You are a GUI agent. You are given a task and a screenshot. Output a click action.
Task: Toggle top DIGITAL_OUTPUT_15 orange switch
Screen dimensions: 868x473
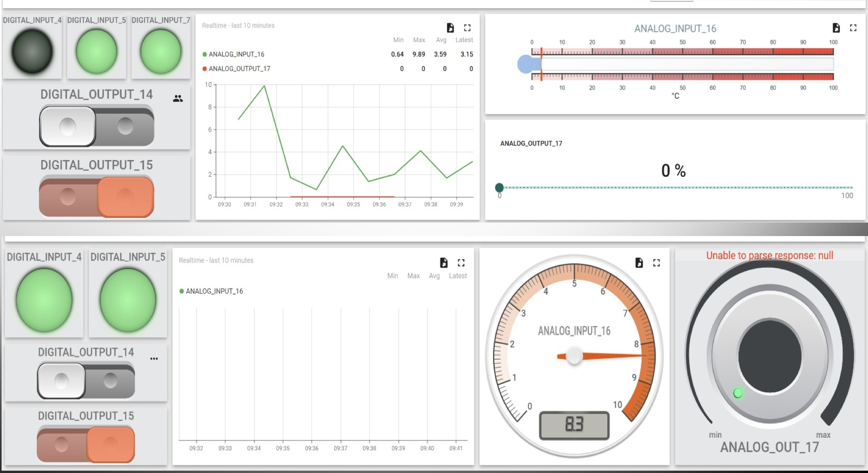point(97,197)
